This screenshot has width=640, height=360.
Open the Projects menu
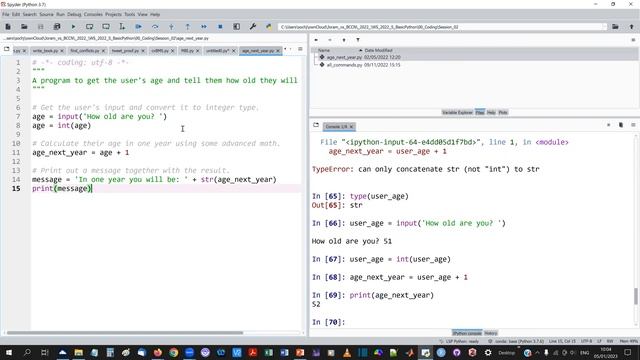point(113,14)
